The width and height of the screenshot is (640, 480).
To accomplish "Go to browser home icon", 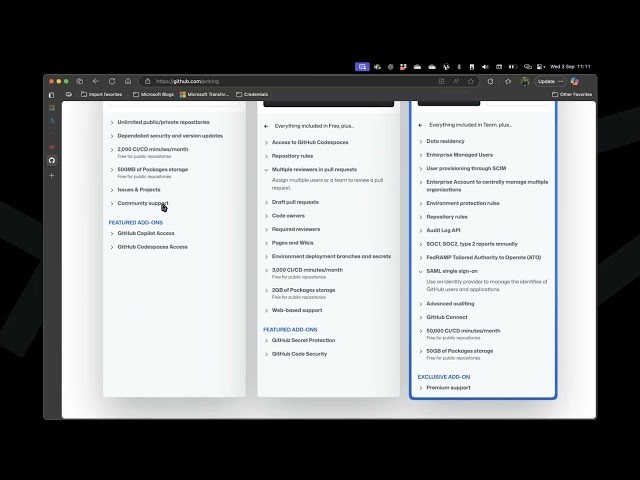I will click(128, 81).
